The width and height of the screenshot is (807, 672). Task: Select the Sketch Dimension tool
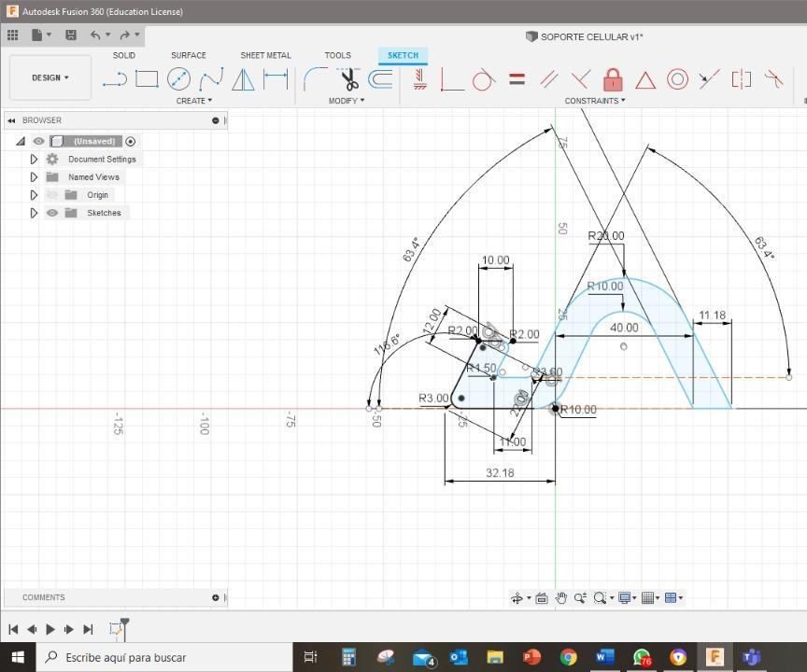tap(276, 79)
